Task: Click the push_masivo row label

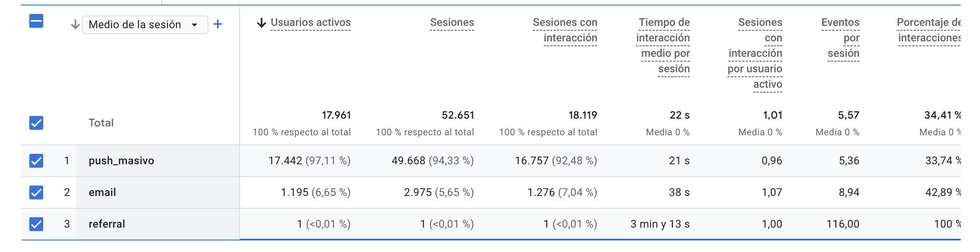Action: click(x=121, y=161)
